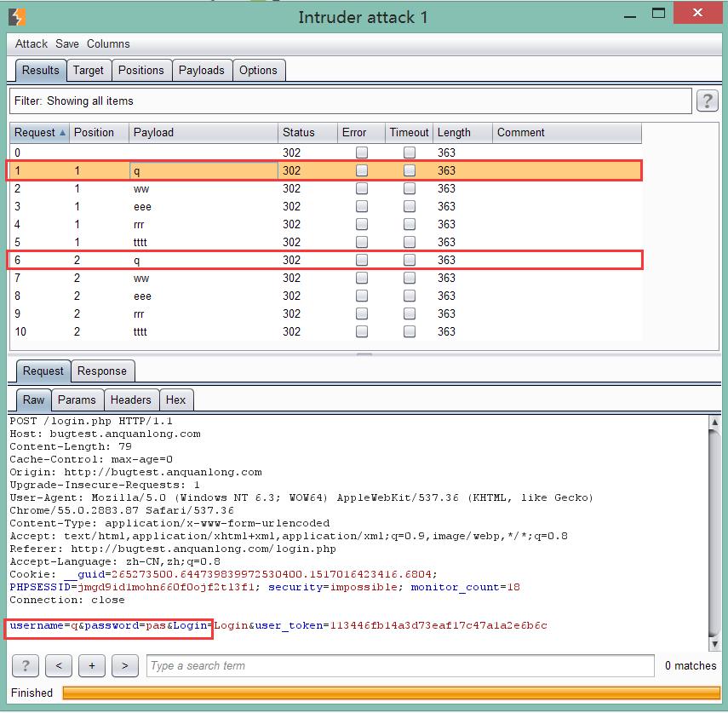Toggle Error checkbox for request 0
The width and height of the screenshot is (728, 713).
362,153
